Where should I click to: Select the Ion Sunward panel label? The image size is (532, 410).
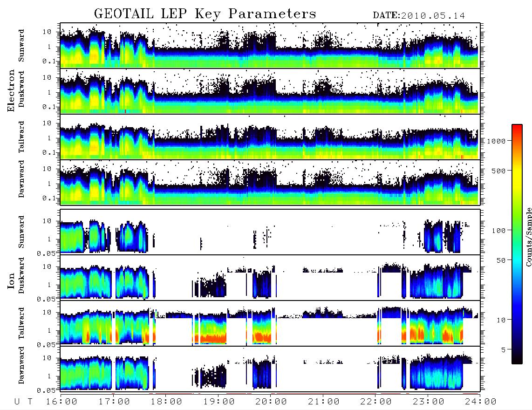click(x=21, y=232)
